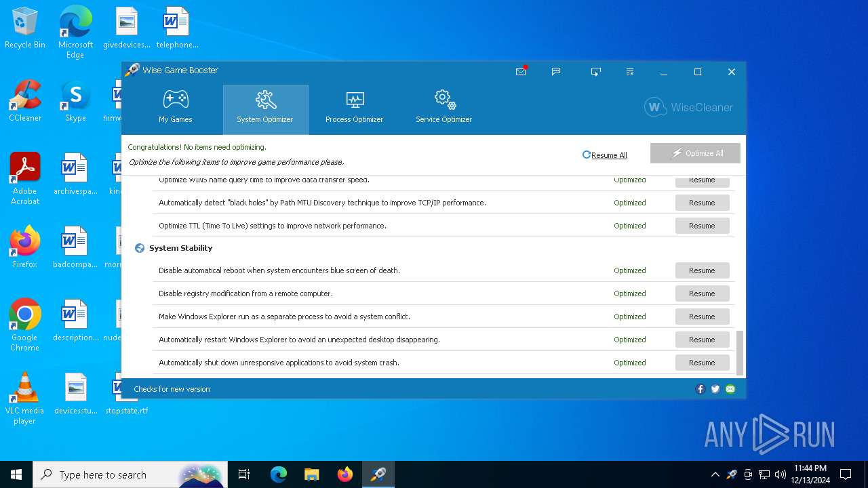The image size is (868, 488).
Task: Resume the Path MTU Discovery black holes item
Action: tap(702, 203)
